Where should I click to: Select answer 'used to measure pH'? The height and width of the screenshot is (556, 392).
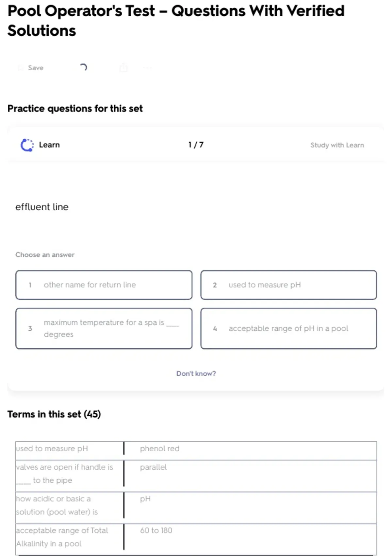pyautogui.click(x=288, y=285)
